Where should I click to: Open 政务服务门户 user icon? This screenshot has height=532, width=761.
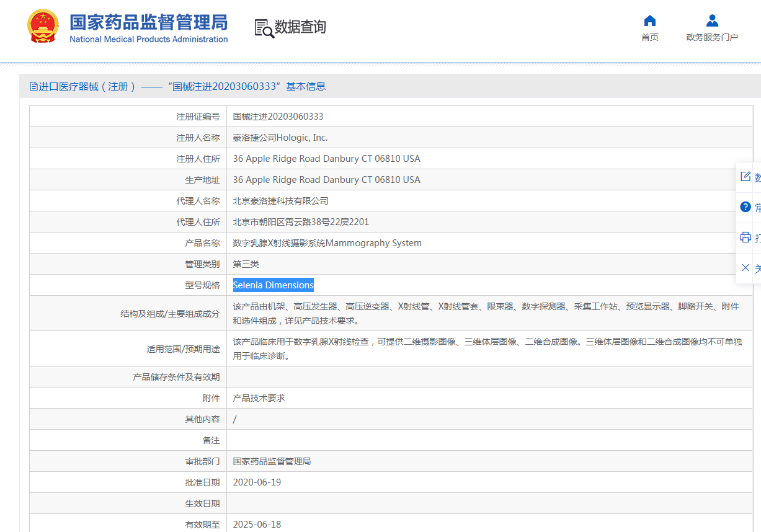click(712, 20)
